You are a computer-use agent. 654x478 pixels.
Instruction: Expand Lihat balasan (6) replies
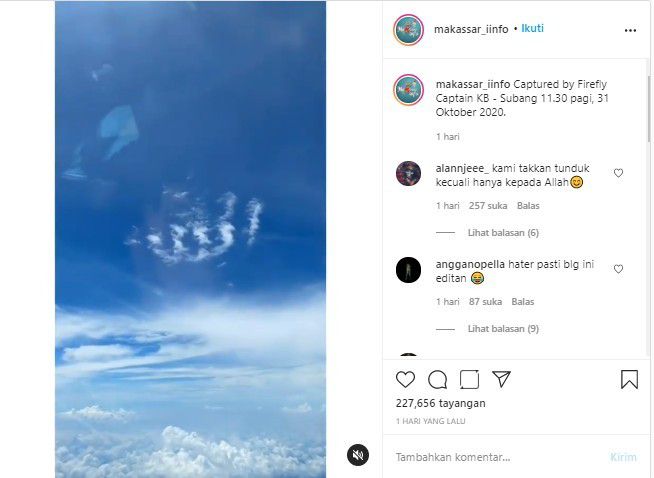[x=503, y=233]
